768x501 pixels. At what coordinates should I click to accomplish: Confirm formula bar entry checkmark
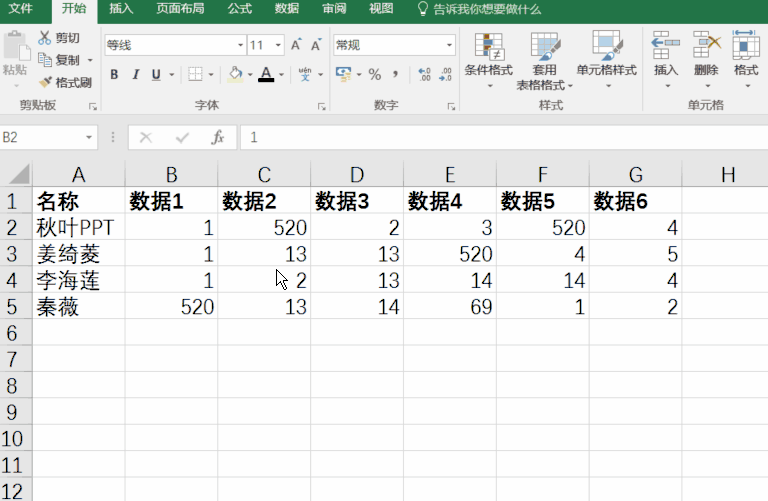pos(182,138)
